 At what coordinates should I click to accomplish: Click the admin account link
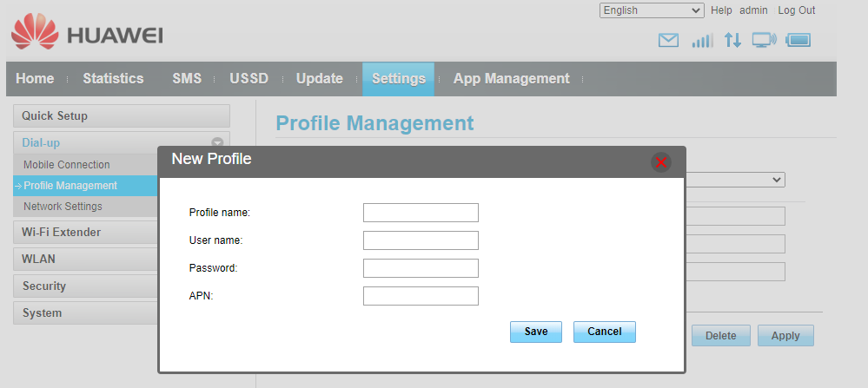click(x=753, y=10)
